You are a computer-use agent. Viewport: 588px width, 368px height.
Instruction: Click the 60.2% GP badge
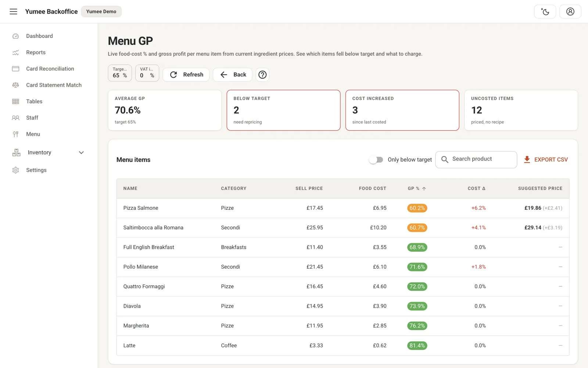pos(417,208)
